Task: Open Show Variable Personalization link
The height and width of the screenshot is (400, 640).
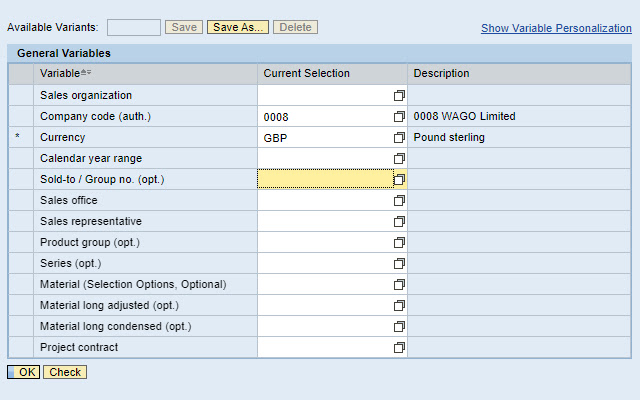Action: 556,29
